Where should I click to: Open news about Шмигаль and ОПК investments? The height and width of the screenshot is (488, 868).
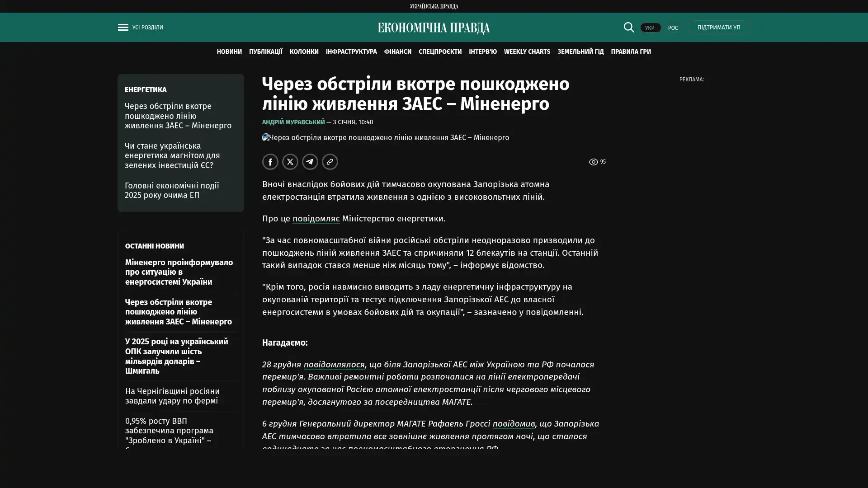[176, 356]
